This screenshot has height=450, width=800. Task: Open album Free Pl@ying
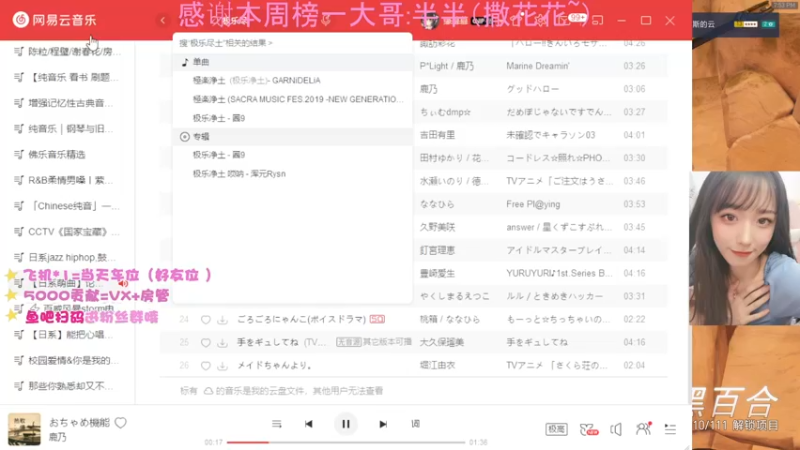click(533, 204)
